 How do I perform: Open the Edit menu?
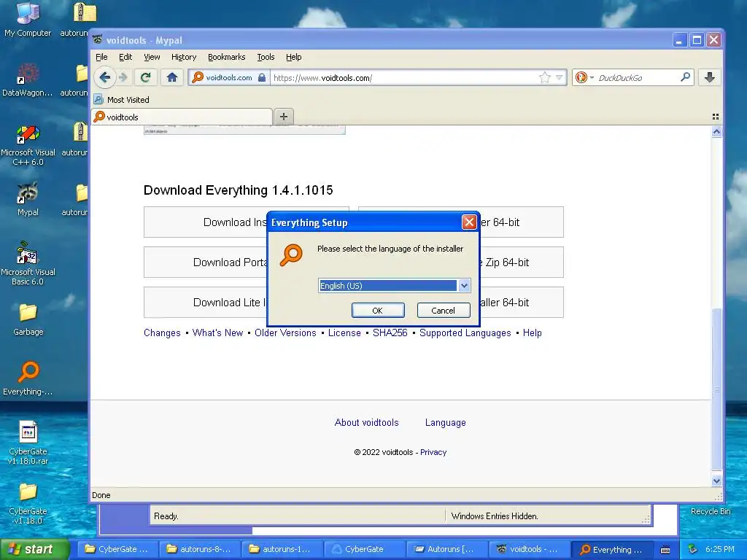[x=125, y=57]
